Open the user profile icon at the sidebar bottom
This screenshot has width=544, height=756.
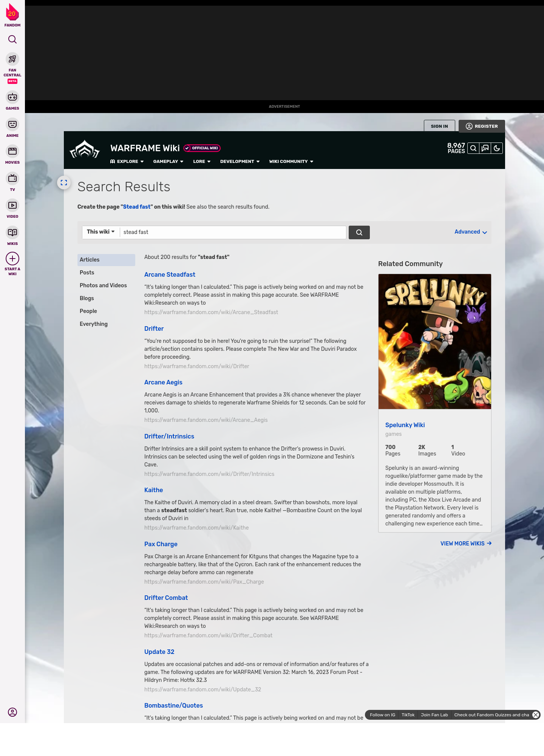(12, 712)
